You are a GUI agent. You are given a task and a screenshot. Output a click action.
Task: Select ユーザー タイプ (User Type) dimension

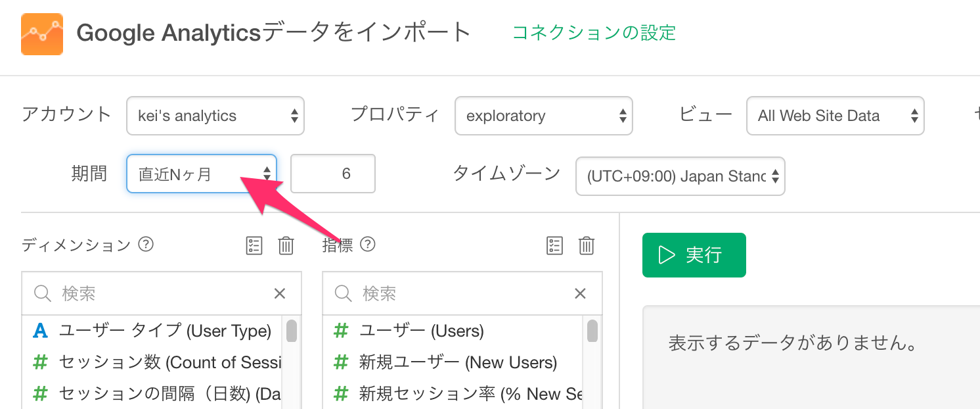(165, 331)
